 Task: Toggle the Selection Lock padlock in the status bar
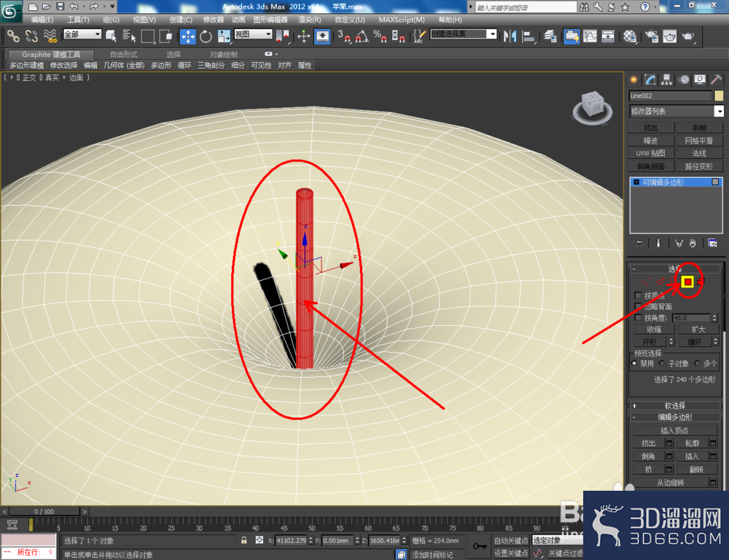244,540
